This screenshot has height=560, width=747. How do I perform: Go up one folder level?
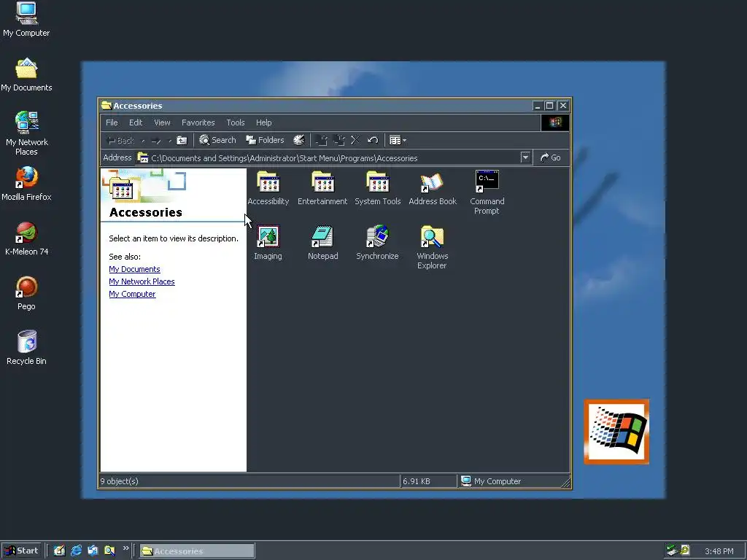tap(182, 141)
